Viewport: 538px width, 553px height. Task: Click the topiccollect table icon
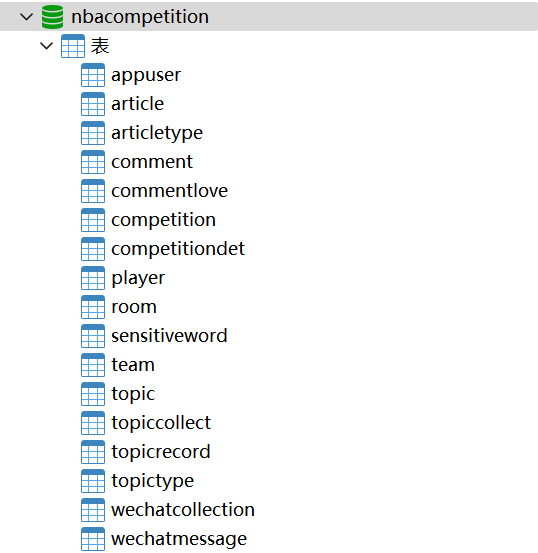[93, 423]
